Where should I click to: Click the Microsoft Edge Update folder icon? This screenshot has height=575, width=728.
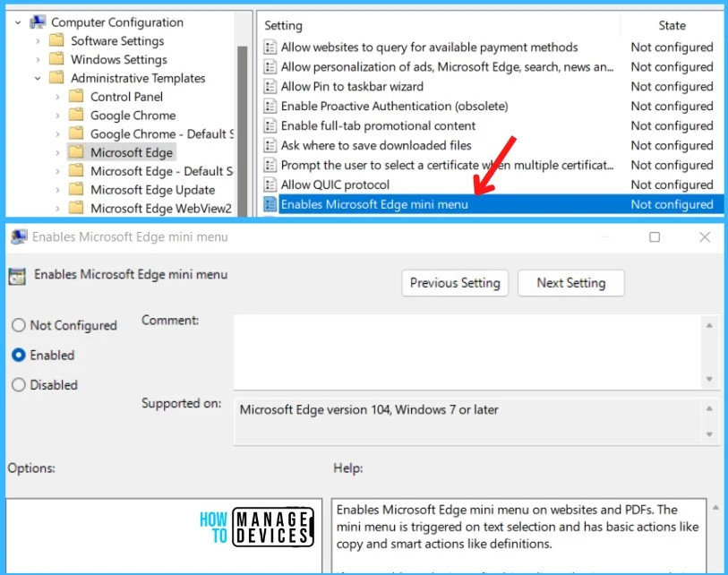[76, 189]
